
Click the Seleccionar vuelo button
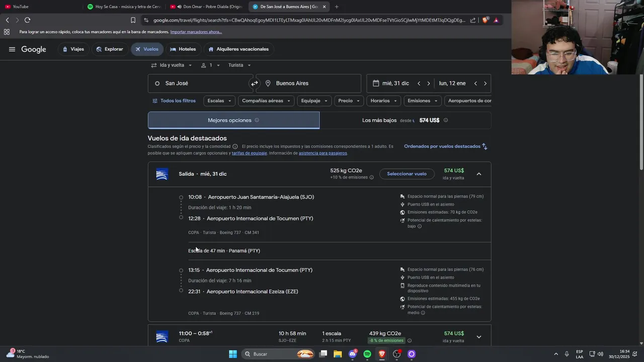(x=407, y=174)
